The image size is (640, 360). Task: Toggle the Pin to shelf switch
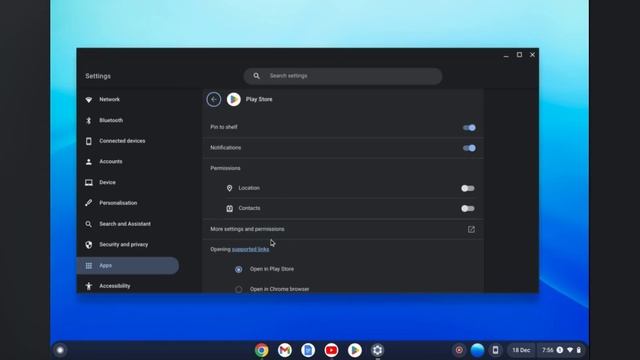pyautogui.click(x=469, y=127)
